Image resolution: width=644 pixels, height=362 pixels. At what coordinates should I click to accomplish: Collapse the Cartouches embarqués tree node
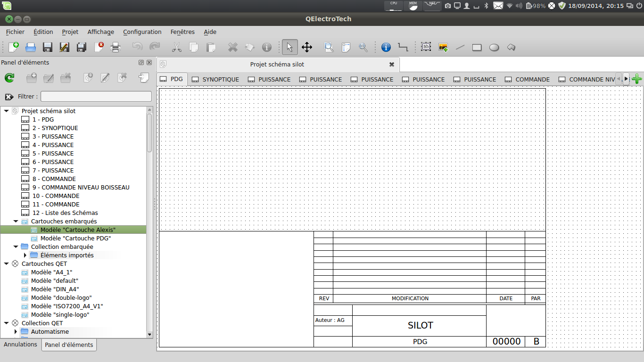tap(16, 221)
